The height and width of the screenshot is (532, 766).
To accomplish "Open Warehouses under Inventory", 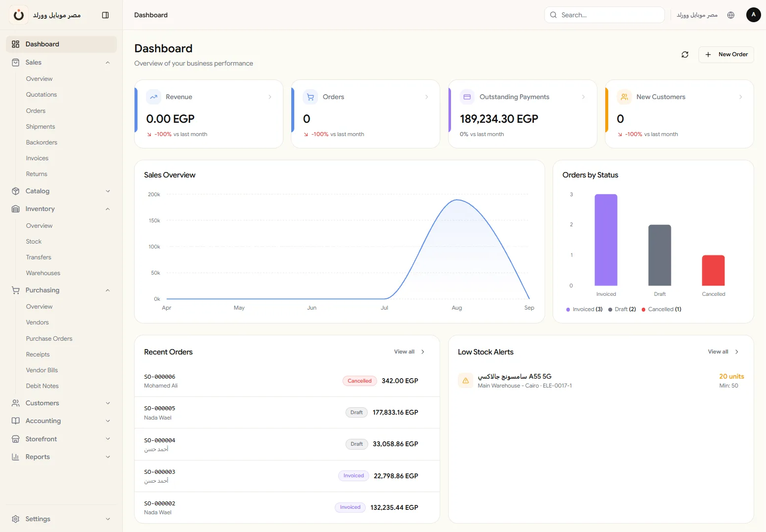I will click(x=43, y=273).
